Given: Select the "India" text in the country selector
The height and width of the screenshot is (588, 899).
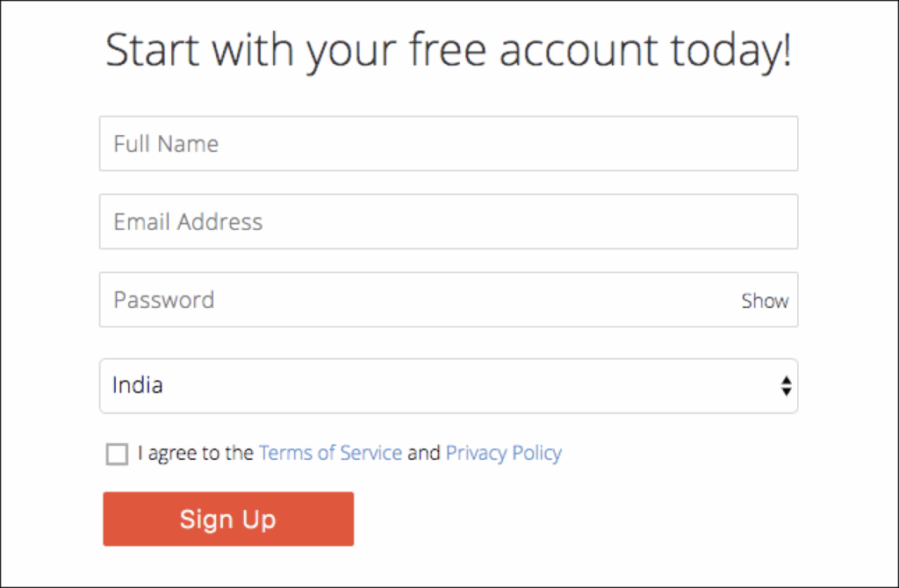Looking at the screenshot, I should click(137, 385).
